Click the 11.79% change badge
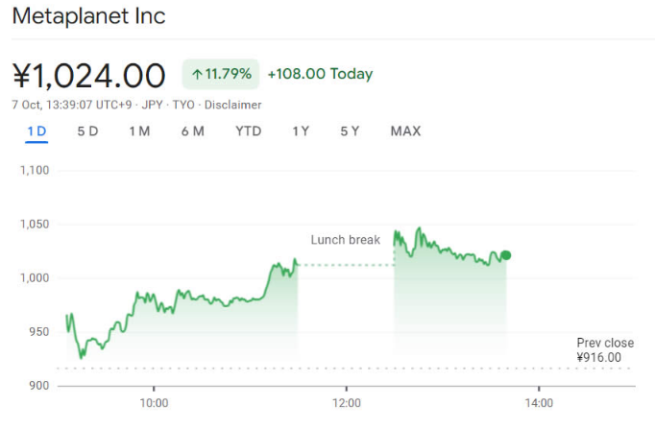 [x=221, y=74]
